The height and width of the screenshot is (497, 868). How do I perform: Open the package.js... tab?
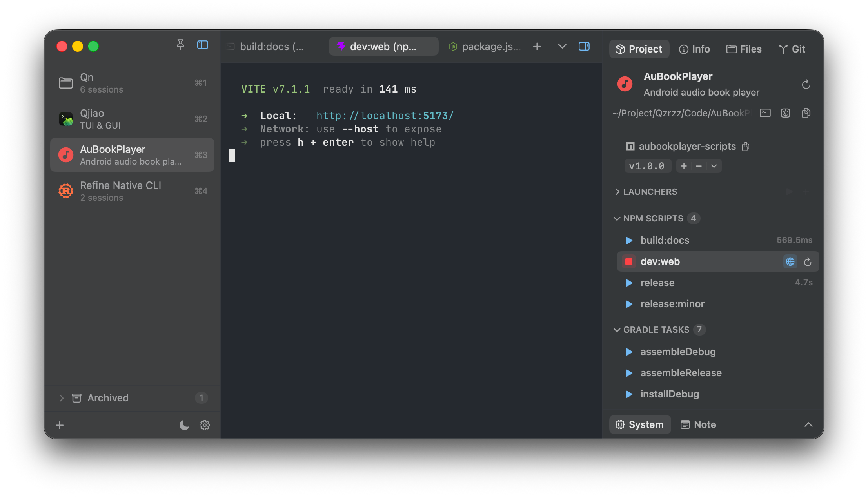485,47
